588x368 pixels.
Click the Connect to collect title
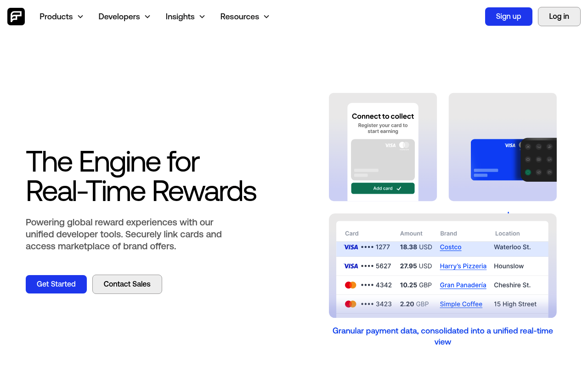(383, 116)
